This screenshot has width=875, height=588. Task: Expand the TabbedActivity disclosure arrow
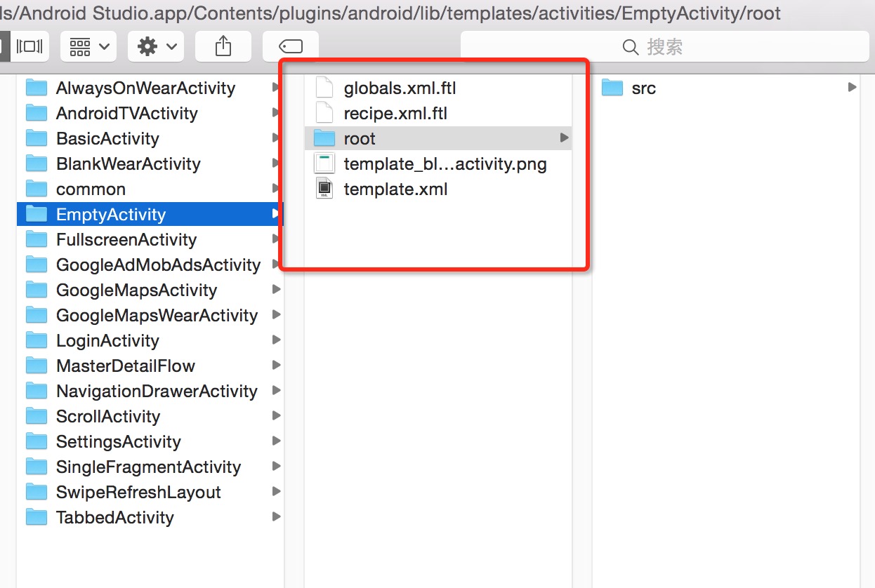point(276,517)
